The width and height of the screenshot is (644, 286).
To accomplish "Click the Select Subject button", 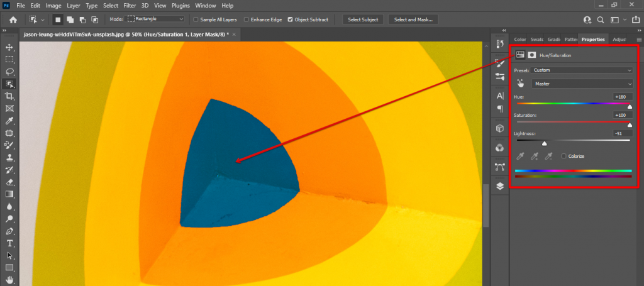I will pyautogui.click(x=363, y=19).
